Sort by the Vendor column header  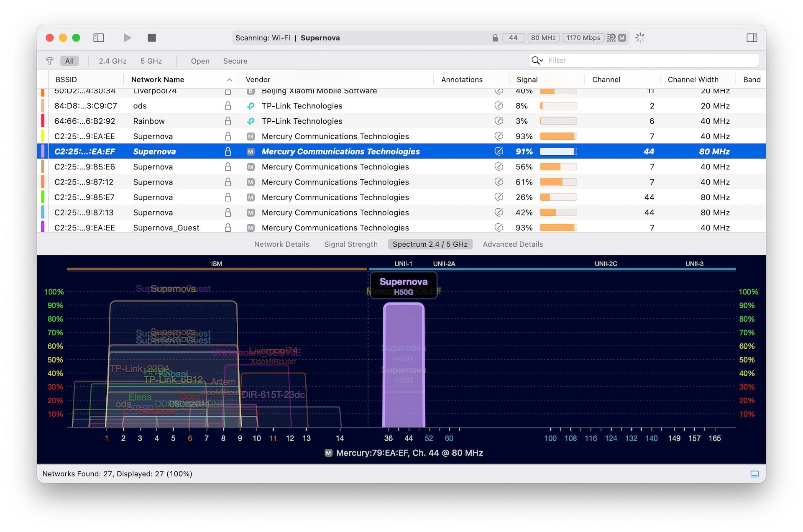pos(258,79)
